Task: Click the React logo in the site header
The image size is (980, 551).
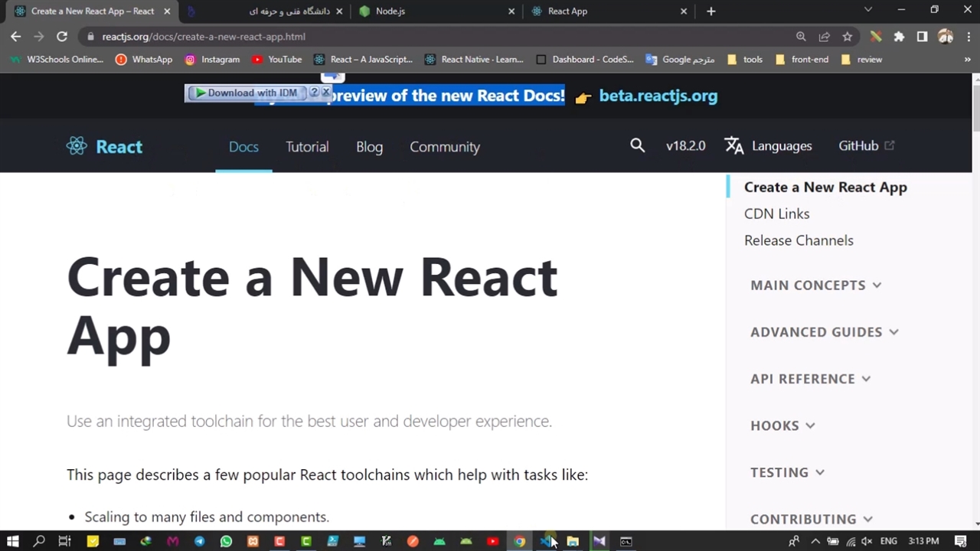Action: [x=77, y=146]
